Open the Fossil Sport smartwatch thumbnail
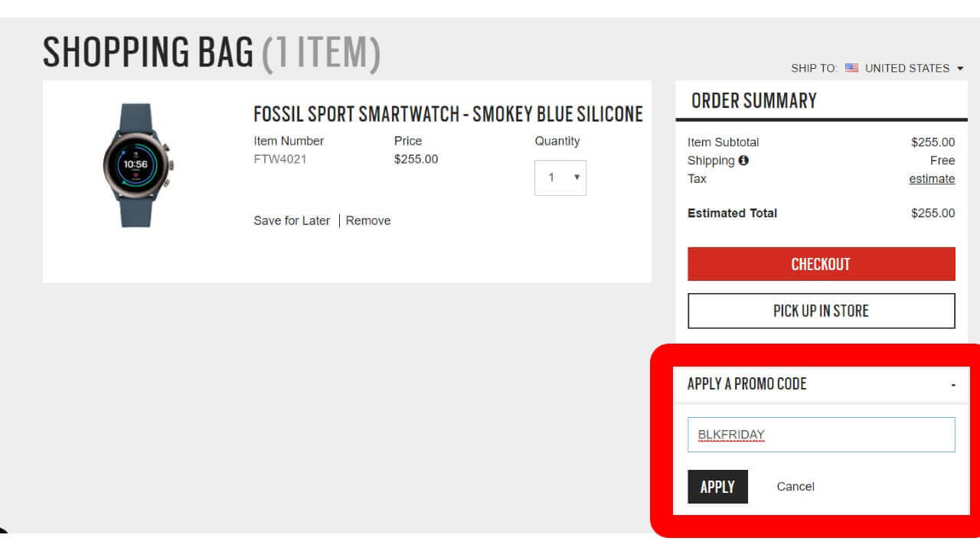980x551 pixels. pyautogui.click(x=136, y=165)
